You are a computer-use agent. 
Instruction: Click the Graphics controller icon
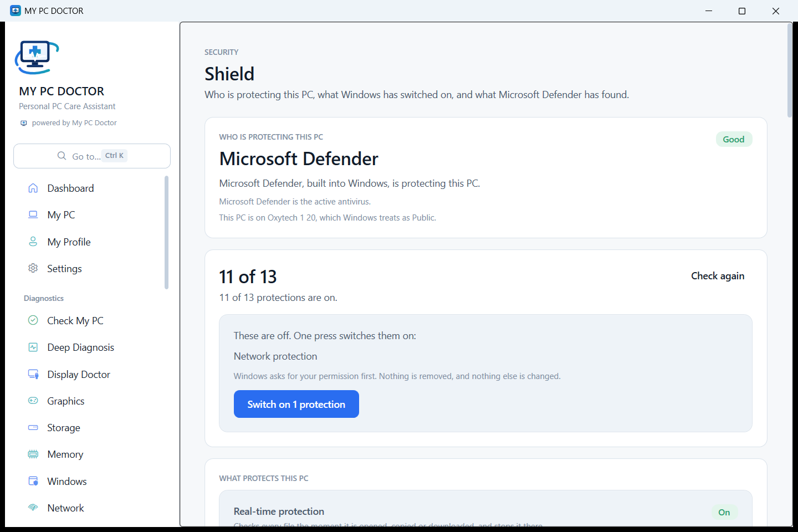[x=33, y=401]
